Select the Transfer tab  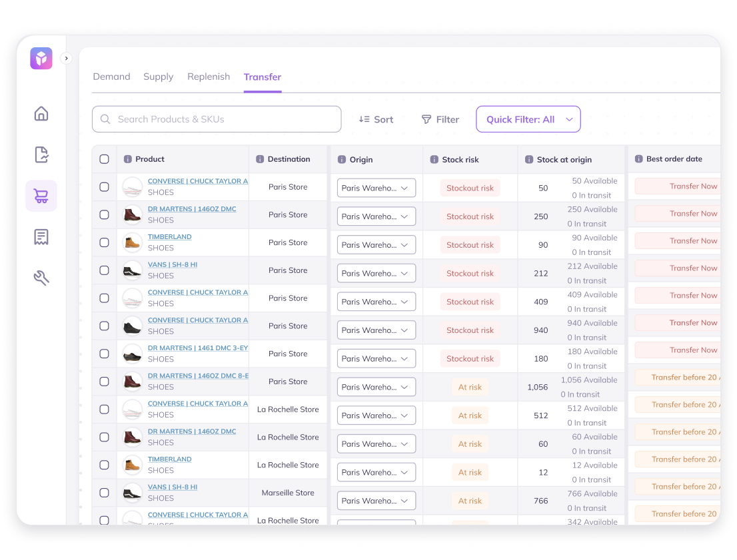click(263, 77)
